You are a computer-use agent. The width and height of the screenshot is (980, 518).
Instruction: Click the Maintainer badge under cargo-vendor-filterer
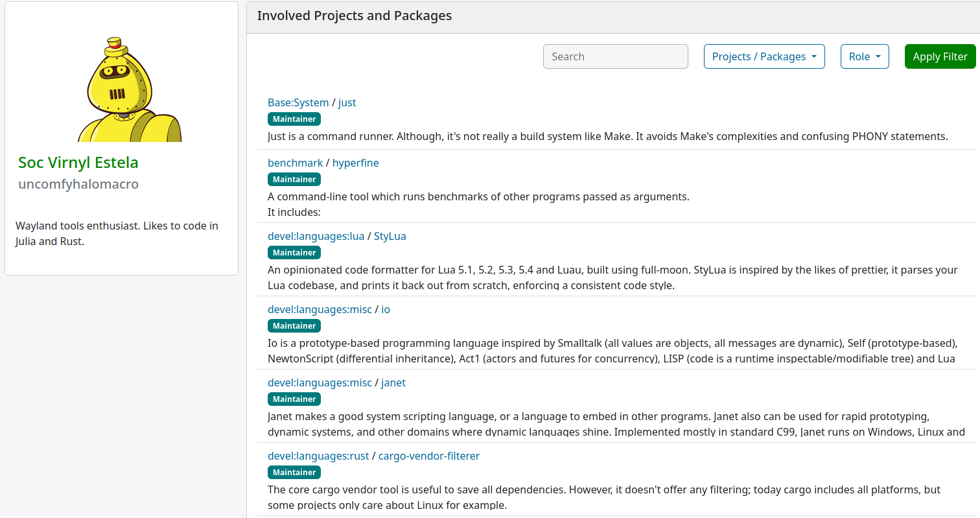tap(294, 473)
